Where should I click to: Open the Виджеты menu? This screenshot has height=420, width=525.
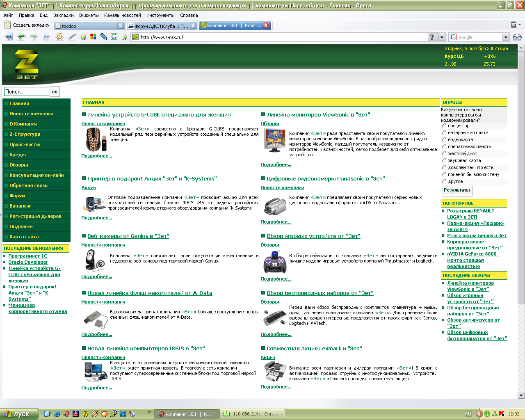click(89, 15)
